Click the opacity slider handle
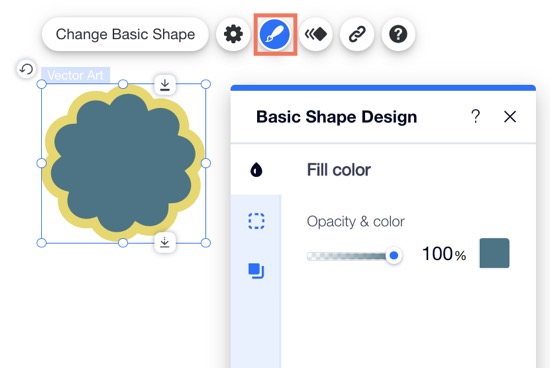 [394, 255]
